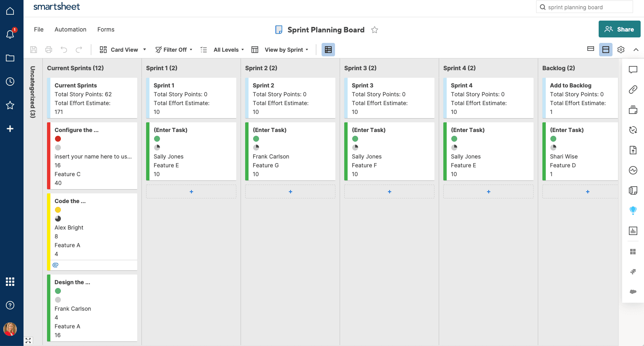644x346 pixels.
Task: Open the Update Requests panel
Action: 633,130
